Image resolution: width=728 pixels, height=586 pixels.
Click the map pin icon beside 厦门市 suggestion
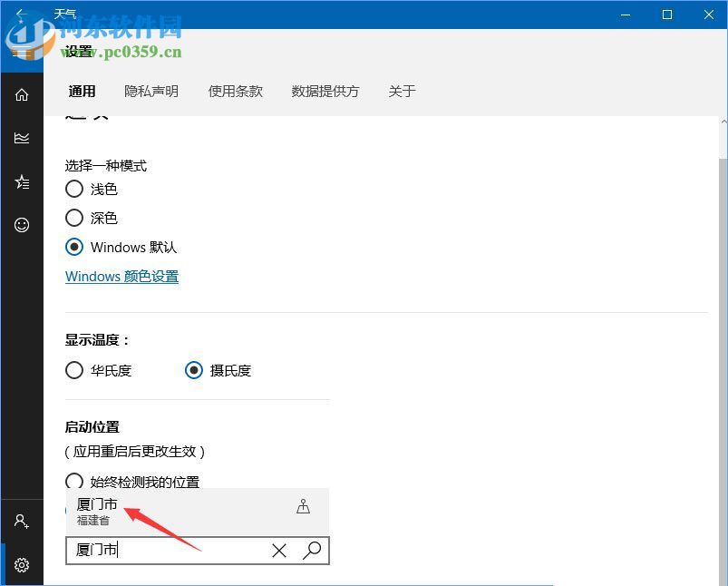click(x=304, y=507)
